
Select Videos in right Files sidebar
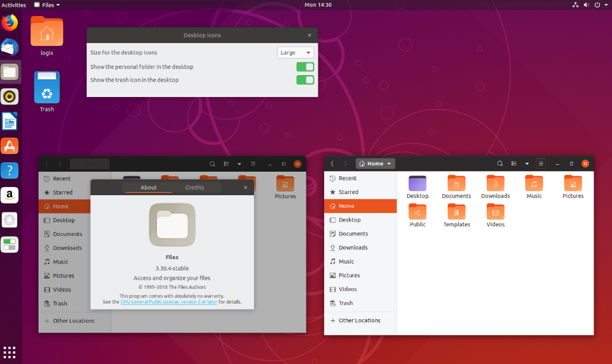(360, 289)
